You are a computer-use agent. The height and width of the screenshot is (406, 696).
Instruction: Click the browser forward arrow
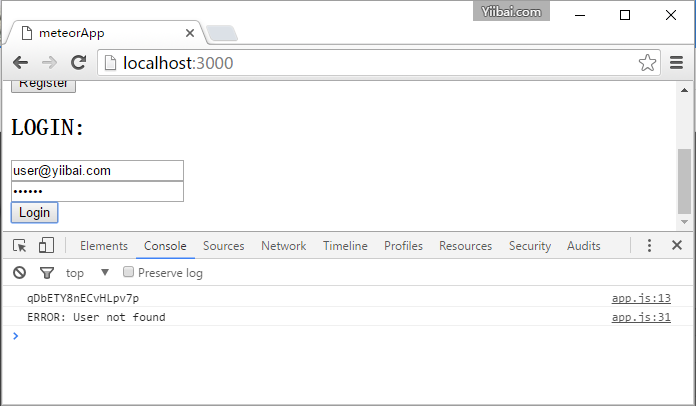49,62
